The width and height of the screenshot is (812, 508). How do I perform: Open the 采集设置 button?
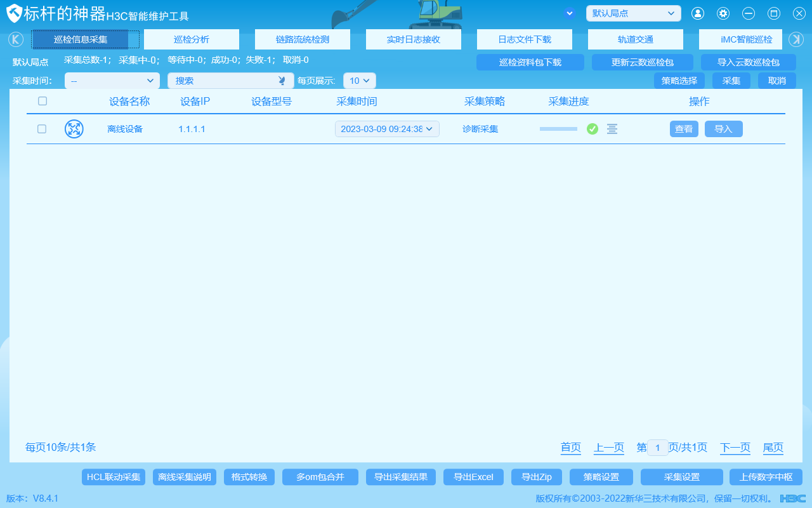[682, 478]
